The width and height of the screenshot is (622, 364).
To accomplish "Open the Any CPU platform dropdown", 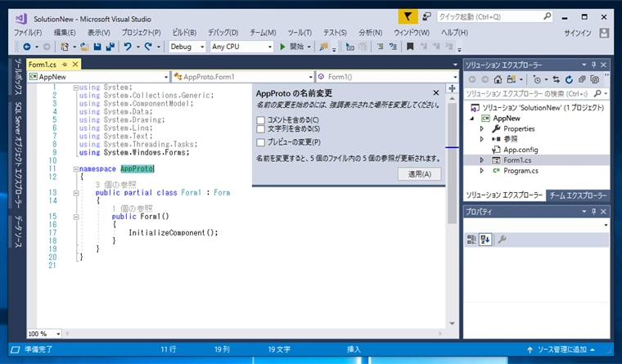I will click(240, 47).
